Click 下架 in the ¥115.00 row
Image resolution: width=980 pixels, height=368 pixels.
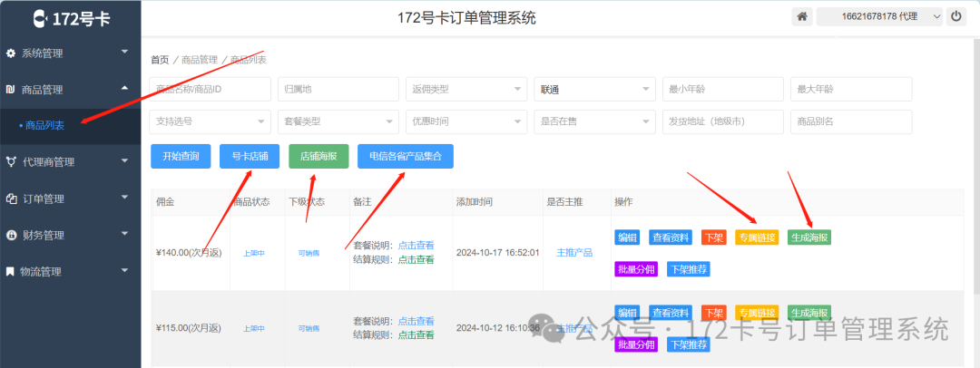click(713, 313)
